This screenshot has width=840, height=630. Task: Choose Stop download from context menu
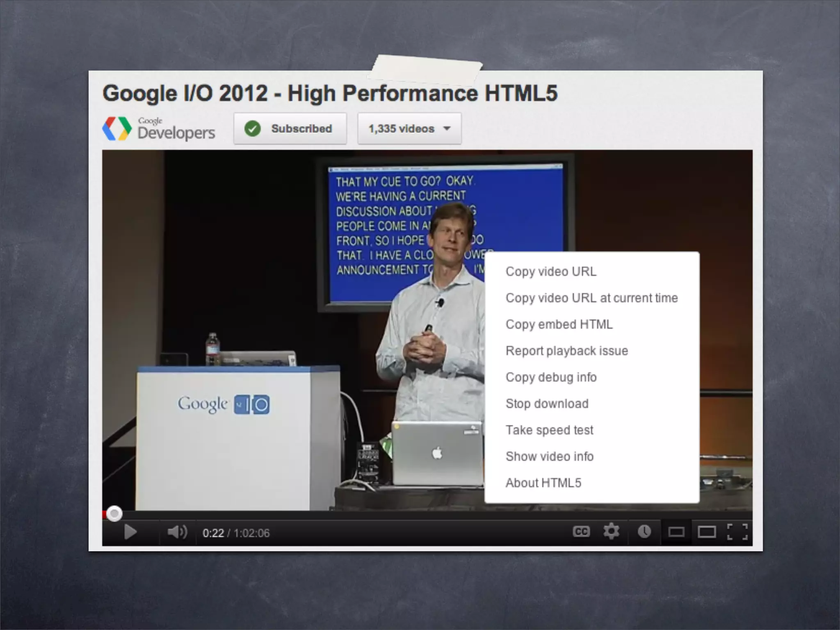[547, 404]
